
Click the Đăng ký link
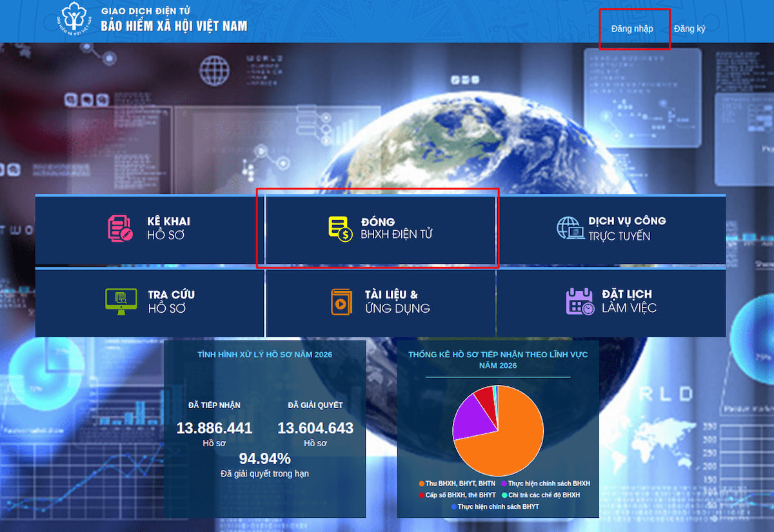[690, 28]
